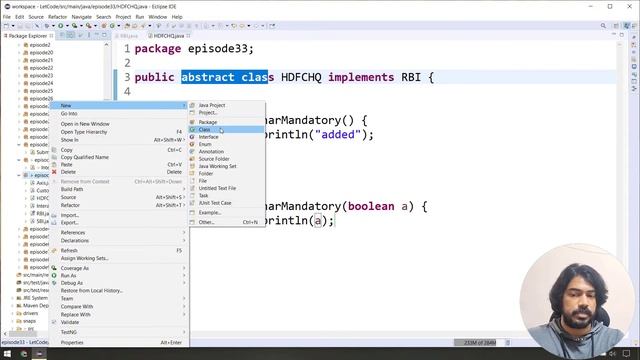Click the Package Explorer horizontal scrollbar
The image size is (640, 360).
22,333
